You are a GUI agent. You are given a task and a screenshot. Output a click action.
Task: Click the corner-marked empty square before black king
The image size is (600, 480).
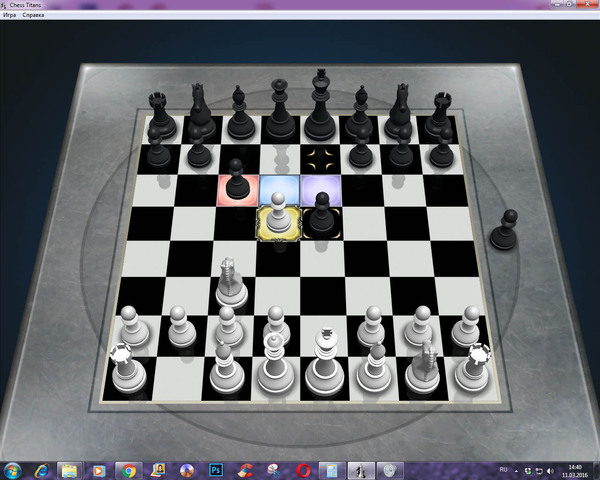[x=321, y=159]
